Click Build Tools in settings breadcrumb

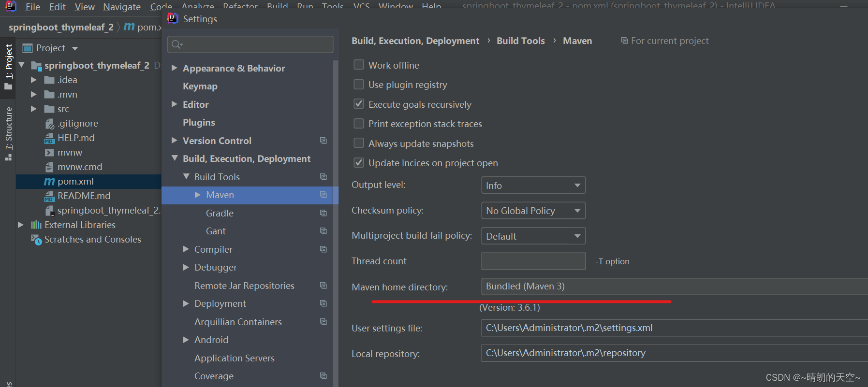point(521,41)
